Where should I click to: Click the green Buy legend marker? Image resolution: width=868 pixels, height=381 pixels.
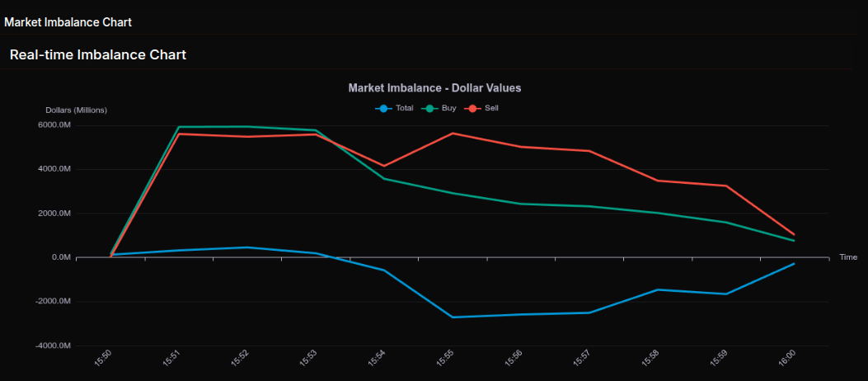[x=429, y=108]
